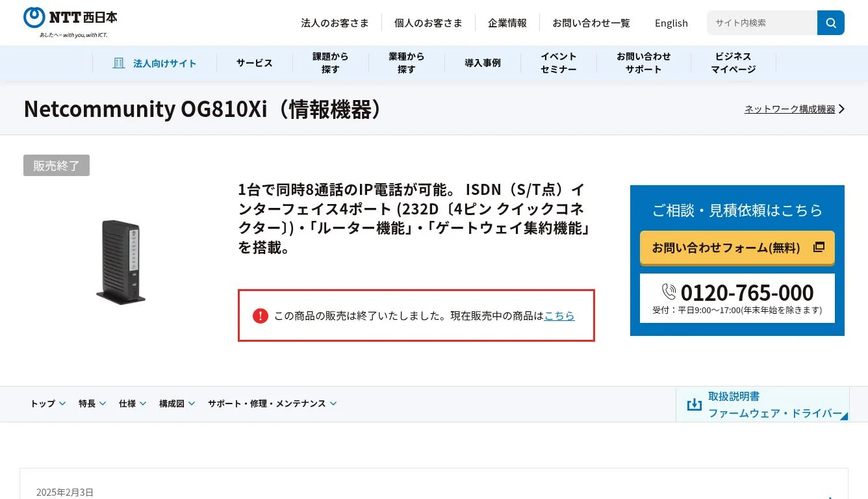
Task: Open お問い合わせ一覧 header link
Action: click(x=591, y=23)
